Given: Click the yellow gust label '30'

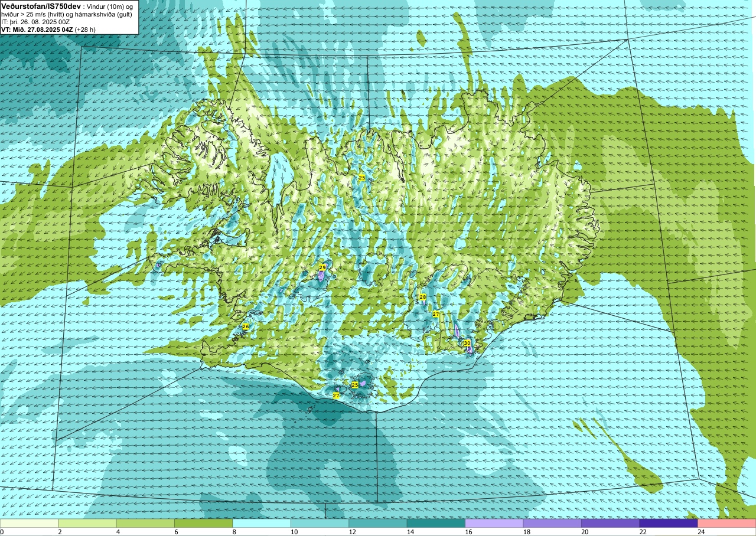Looking at the screenshot, I should (467, 343).
